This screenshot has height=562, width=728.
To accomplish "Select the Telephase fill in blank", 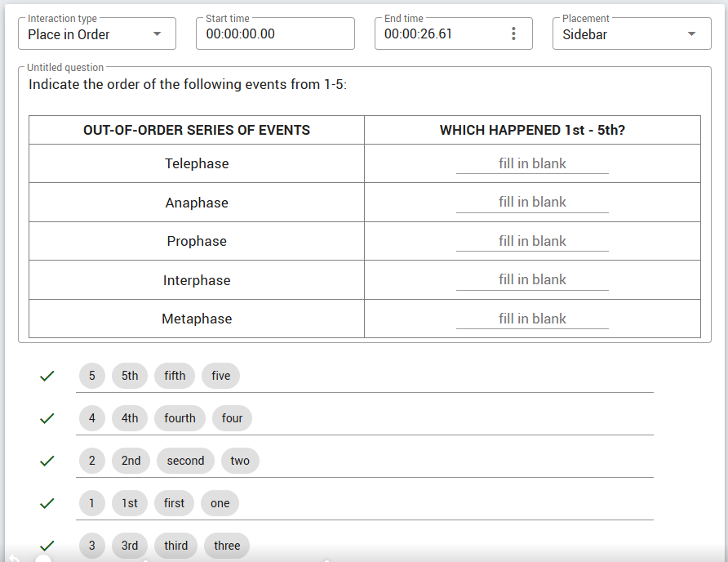I will point(532,164).
